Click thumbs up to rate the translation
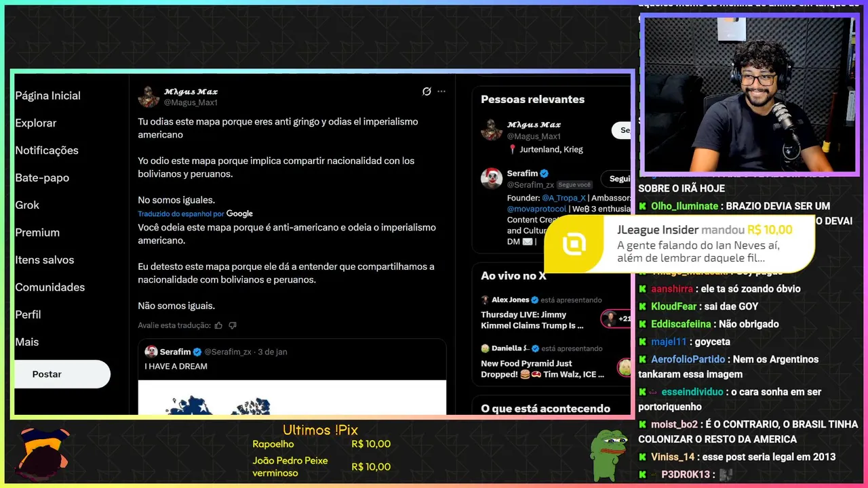Image resolution: width=868 pixels, height=488 pixels. pyautogui.click(x=218, y=325)
